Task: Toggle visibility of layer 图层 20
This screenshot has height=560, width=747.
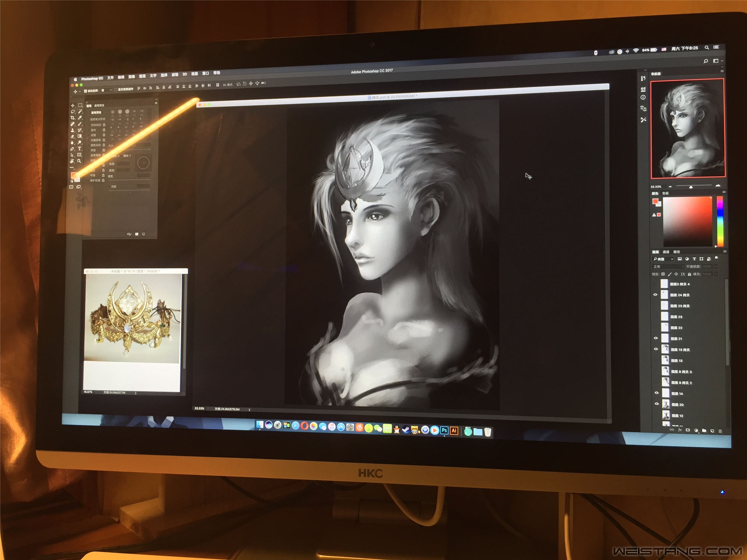Action: coord(657,404)
